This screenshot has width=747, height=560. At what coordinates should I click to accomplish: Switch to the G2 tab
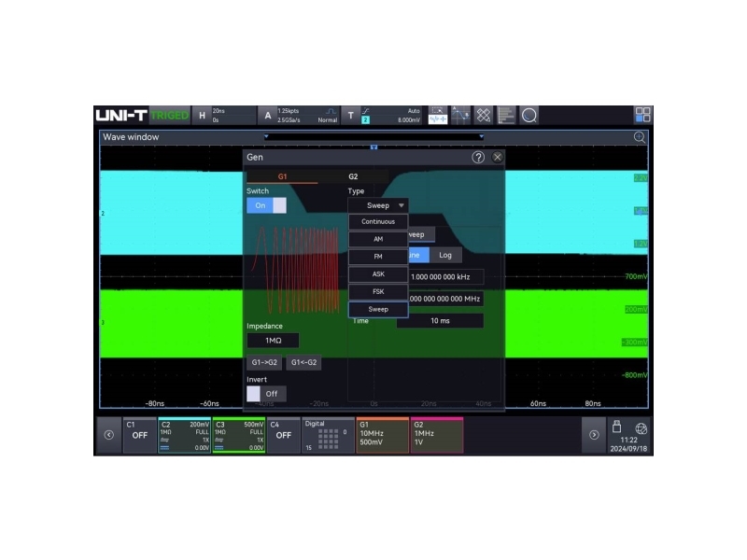click(x=353, y=176)
